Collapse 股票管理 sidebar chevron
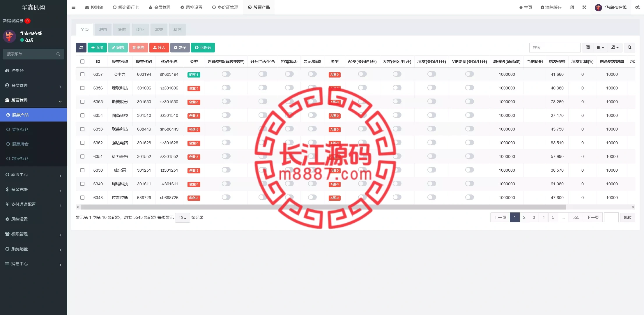The width and height of the screenshot is (644, 315). click(x=60, y=101)
